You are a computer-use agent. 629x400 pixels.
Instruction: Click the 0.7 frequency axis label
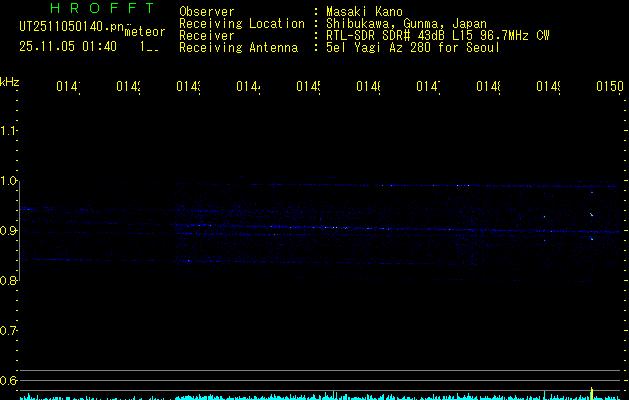(x=10, y=330)
